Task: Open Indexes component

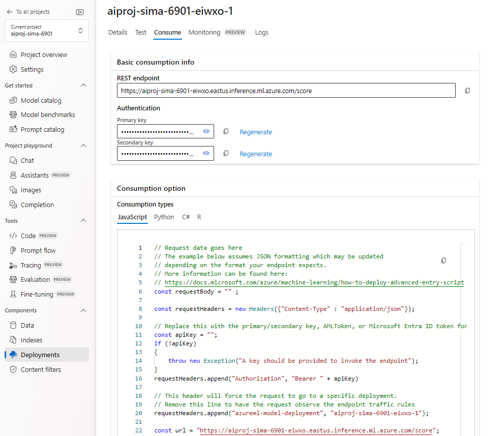Action: tap(32, 340)
